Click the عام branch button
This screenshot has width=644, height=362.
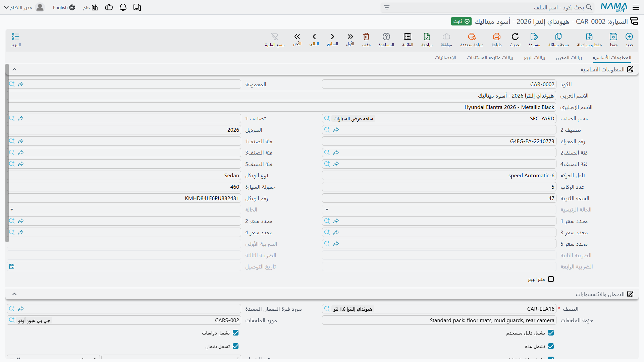coord(91,7)
